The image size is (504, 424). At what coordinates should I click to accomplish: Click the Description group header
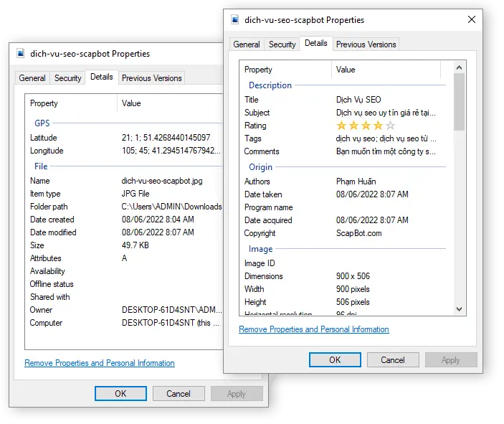coord(270,85)
